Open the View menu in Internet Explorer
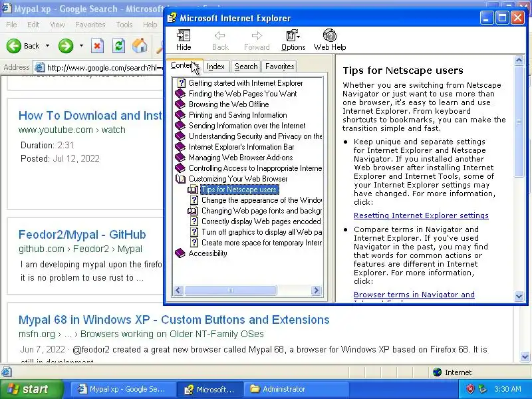Image resolution: width=532 pixels, height=399 pixels. [x=57, y=25]
